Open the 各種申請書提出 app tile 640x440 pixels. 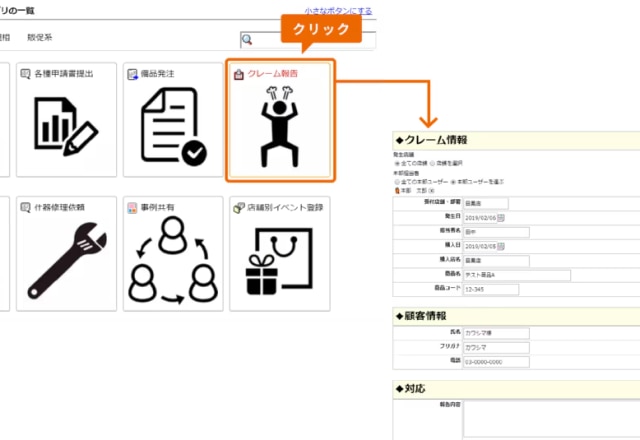click(66, 121)
